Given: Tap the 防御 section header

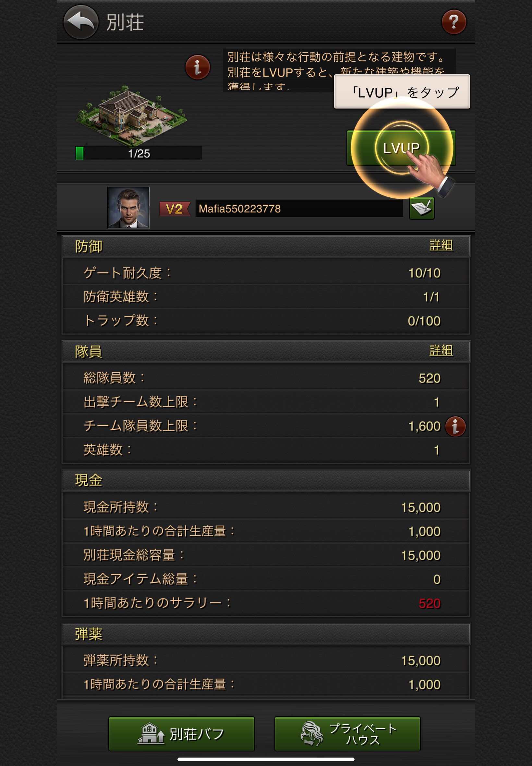Looking at the screenshot, I should pyautogui.click(x=266, y=246).
